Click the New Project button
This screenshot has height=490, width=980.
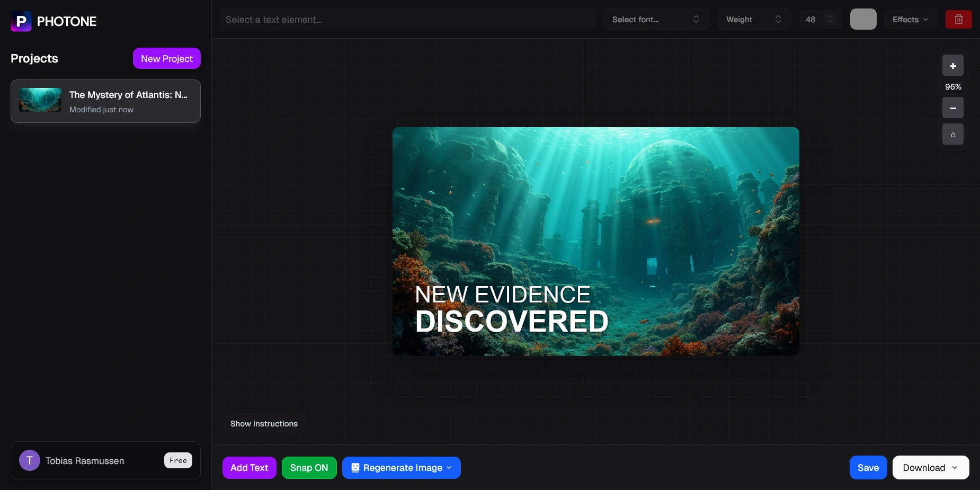tap(166, 59)
